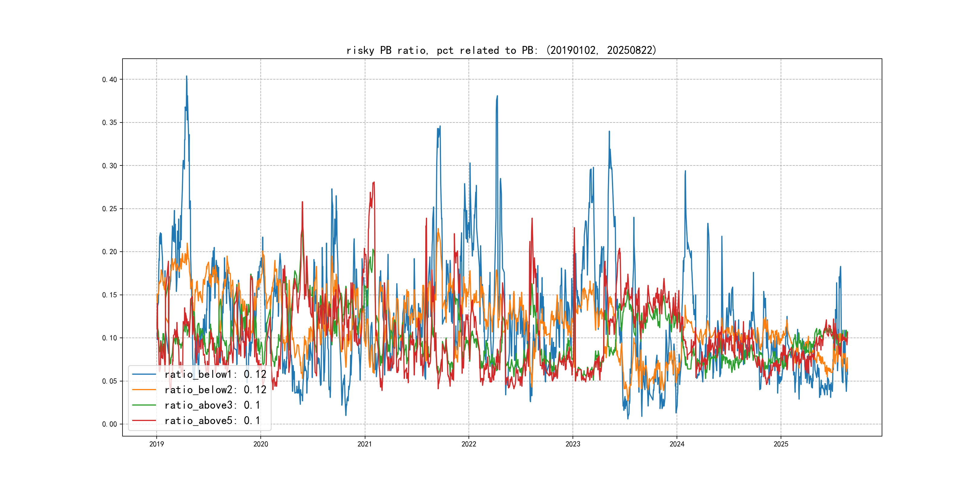Click the 0.40 y-axis tick label
Viewport: 980px width, 490px height.
(x=109, y=80)
